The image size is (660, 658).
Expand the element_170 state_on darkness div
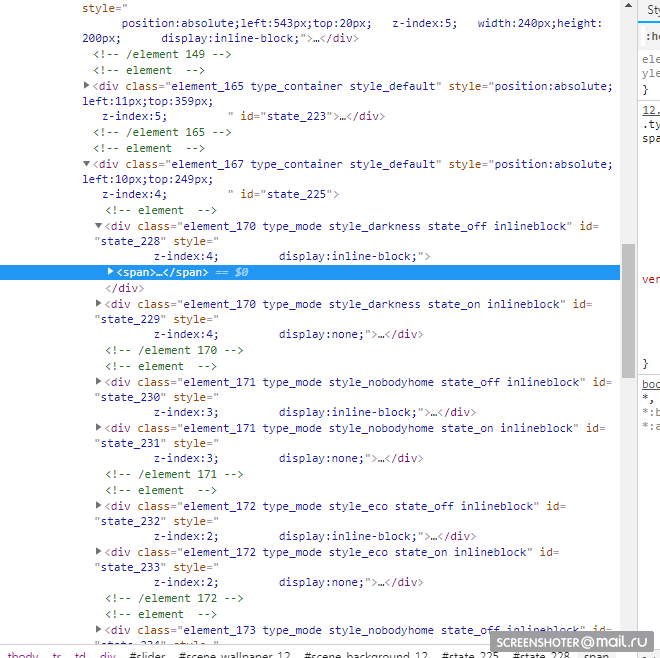pos(99,304)
